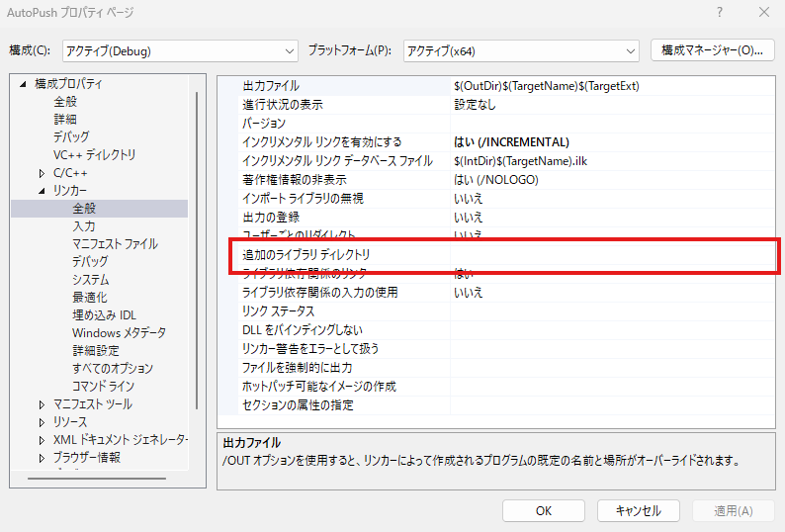Select ライブラリ依存関係の入力の使用 property

(320, 293)
